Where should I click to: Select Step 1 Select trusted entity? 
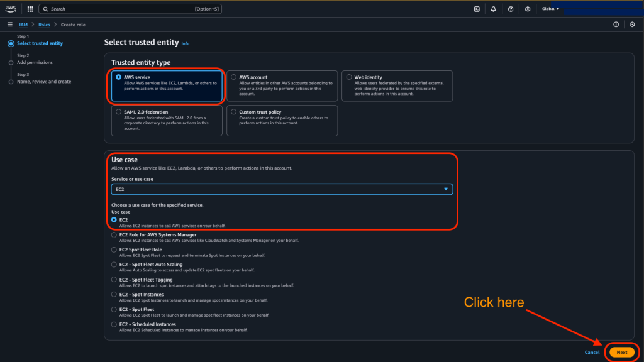pos(40,43)
